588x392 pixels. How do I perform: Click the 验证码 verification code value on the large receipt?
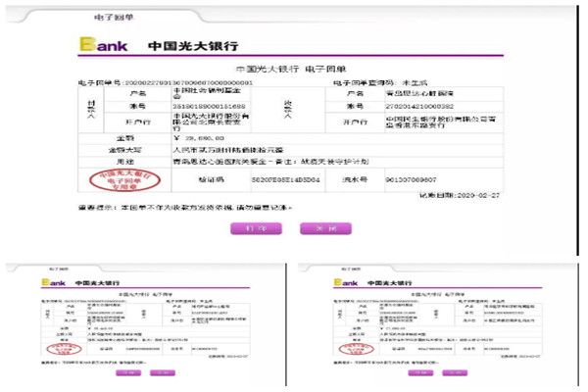[x=286, y=179]
